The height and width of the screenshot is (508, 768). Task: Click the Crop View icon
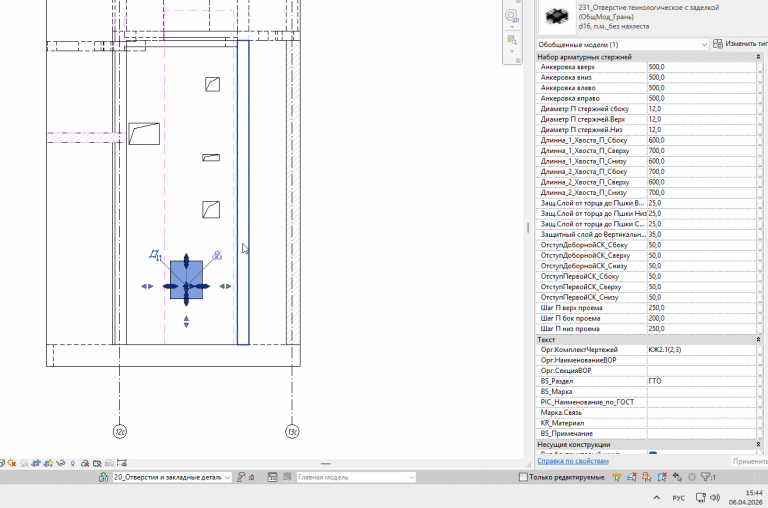36,463
